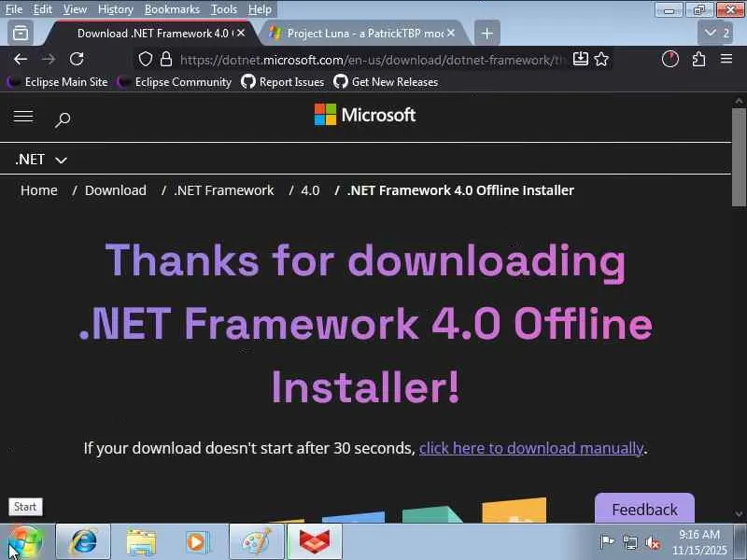The height and width of the screenshot is (560, 747).
Task: Open the Eclipse Community bookmark
Action: pos(175,82)
